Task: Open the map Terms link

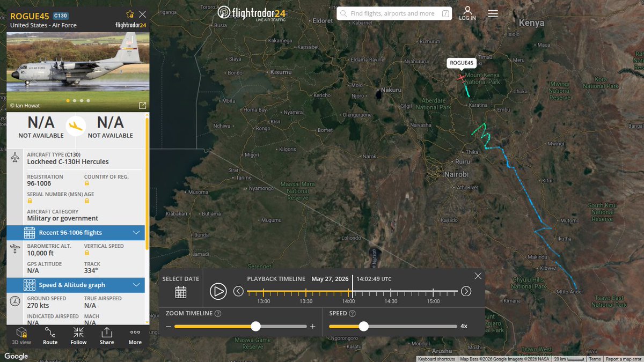Action: [x=595, y=359]
